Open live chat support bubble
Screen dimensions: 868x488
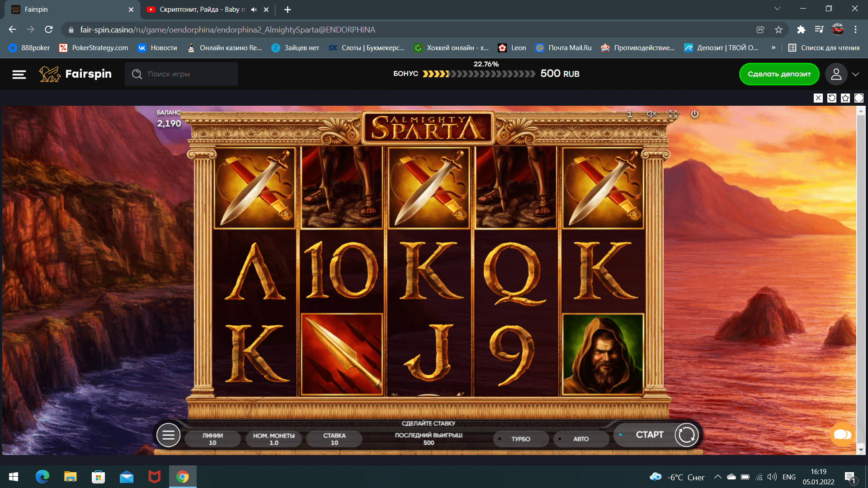842,434
